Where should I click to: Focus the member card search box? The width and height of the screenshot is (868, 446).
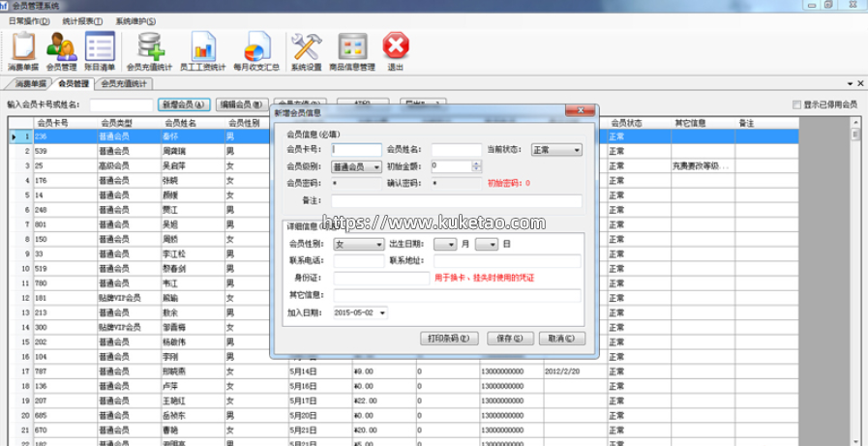[x=121, y=104]
